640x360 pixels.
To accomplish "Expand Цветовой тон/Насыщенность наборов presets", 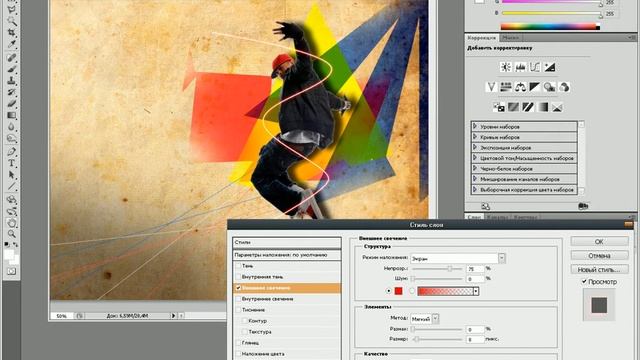I will tap(475, 158).
